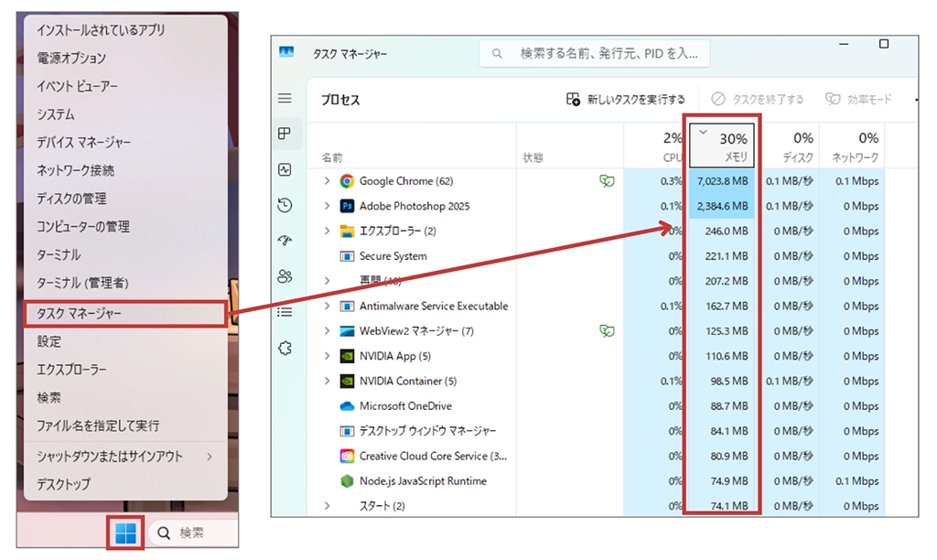
Task: Select the Processes sidebar icon
Action: 285,134
